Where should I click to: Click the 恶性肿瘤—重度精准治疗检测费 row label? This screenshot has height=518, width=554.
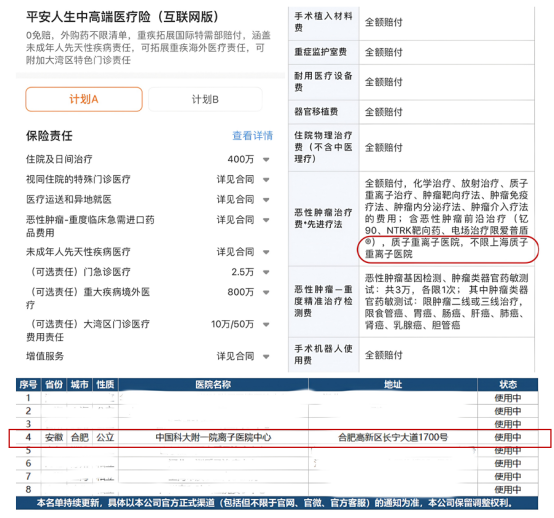(x=323, y=301)
